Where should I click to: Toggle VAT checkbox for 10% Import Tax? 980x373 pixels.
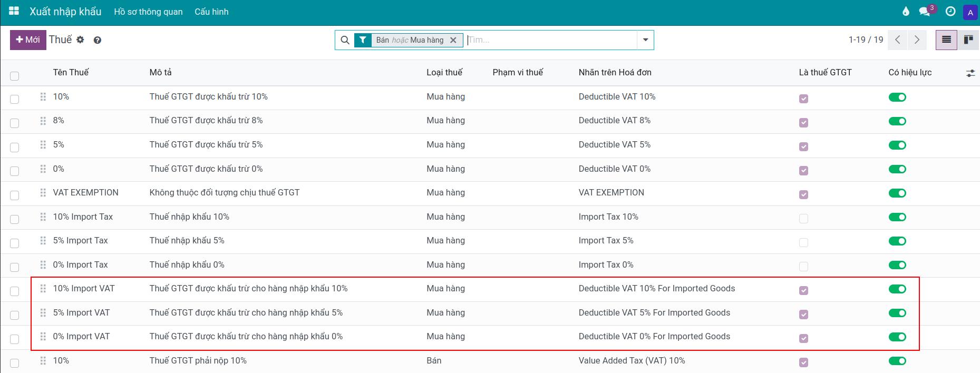803,219
